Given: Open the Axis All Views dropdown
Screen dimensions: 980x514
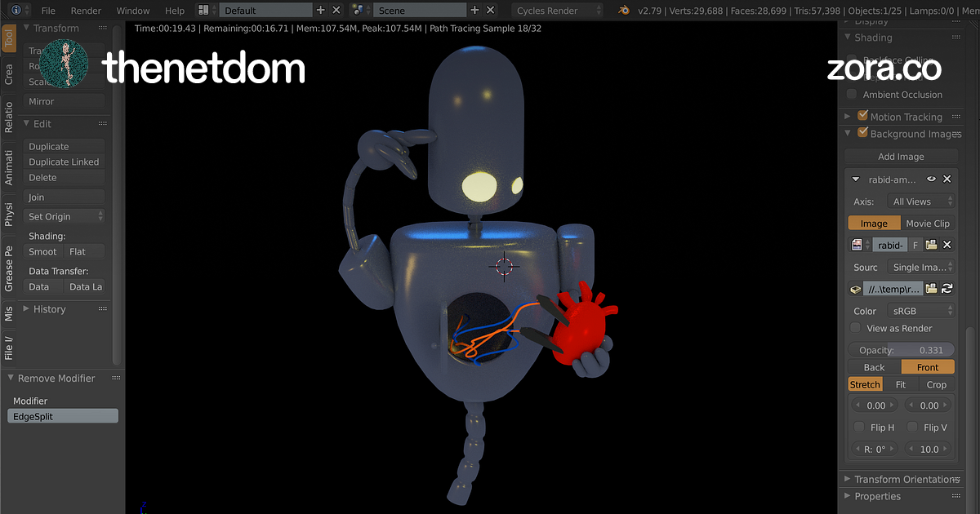Looking at the screenshot, I should (923, 202).
